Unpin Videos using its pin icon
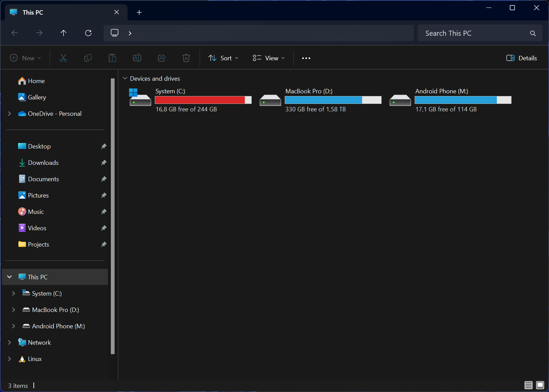 (104, 228)
